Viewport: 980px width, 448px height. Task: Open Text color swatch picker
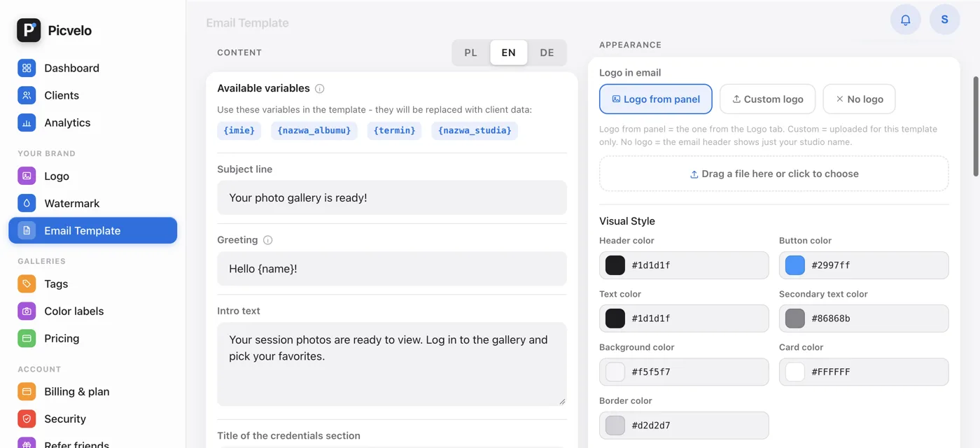point(615,318)
